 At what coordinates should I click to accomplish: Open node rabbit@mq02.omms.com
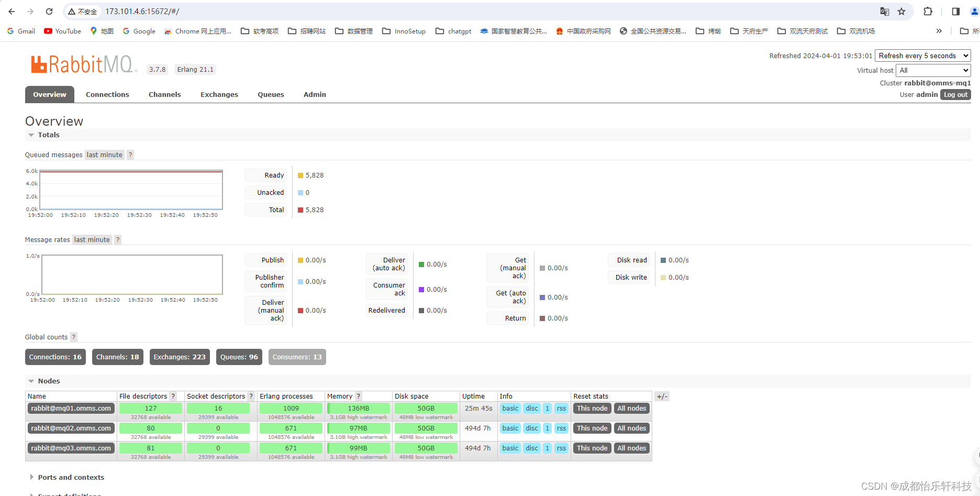[71, 428]
